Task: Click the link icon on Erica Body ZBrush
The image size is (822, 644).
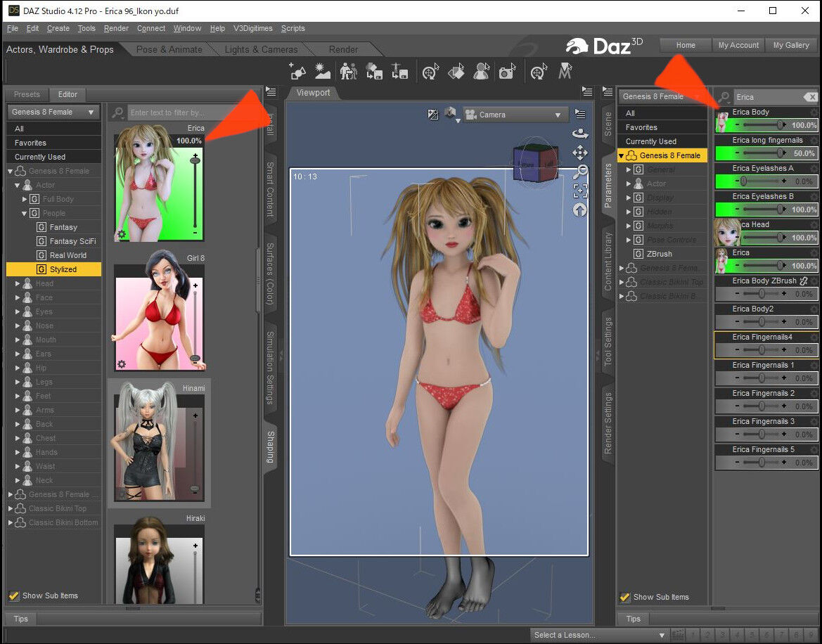Action: coord(803,281)
